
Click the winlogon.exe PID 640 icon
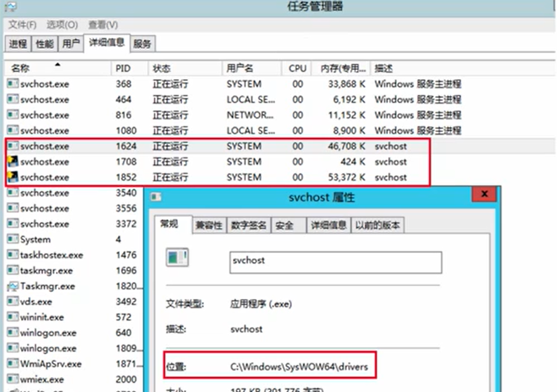pyautogui.click(x=13, y=333)
